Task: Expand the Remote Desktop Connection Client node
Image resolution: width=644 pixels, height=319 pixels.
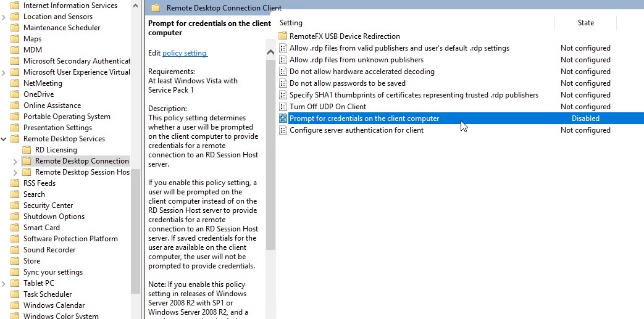Action: click(15, 161)
